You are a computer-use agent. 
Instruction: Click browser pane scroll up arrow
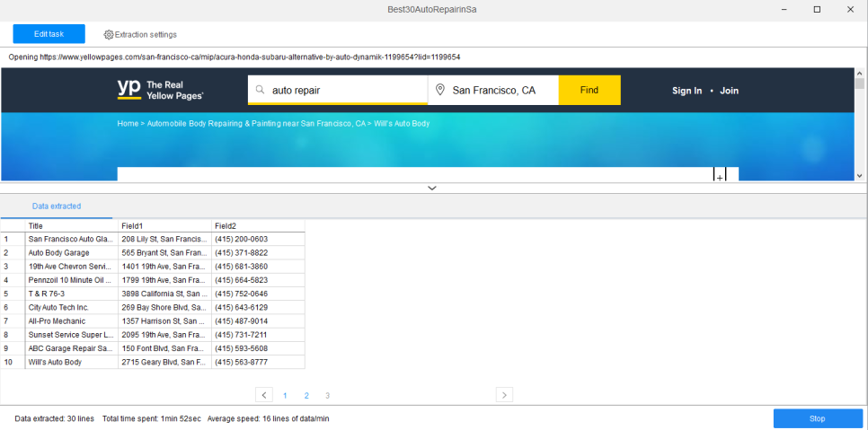(859, 74)
